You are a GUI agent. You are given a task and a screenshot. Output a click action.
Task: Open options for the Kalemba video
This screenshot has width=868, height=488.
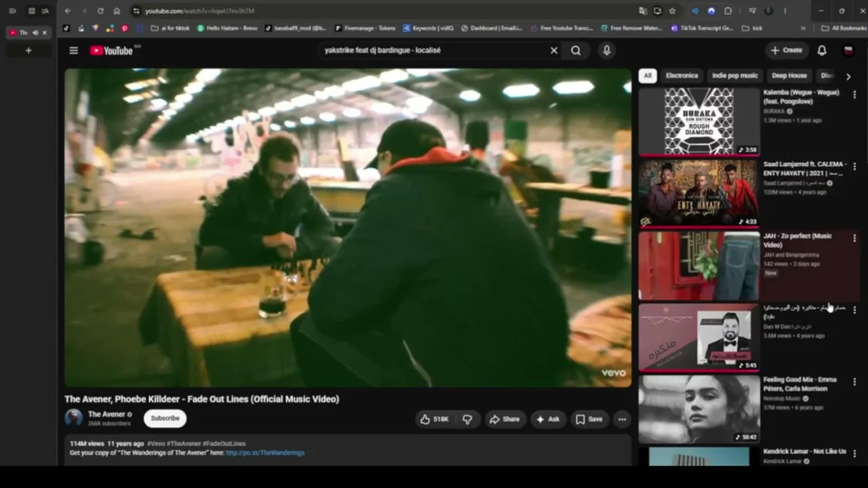point(854,95)
